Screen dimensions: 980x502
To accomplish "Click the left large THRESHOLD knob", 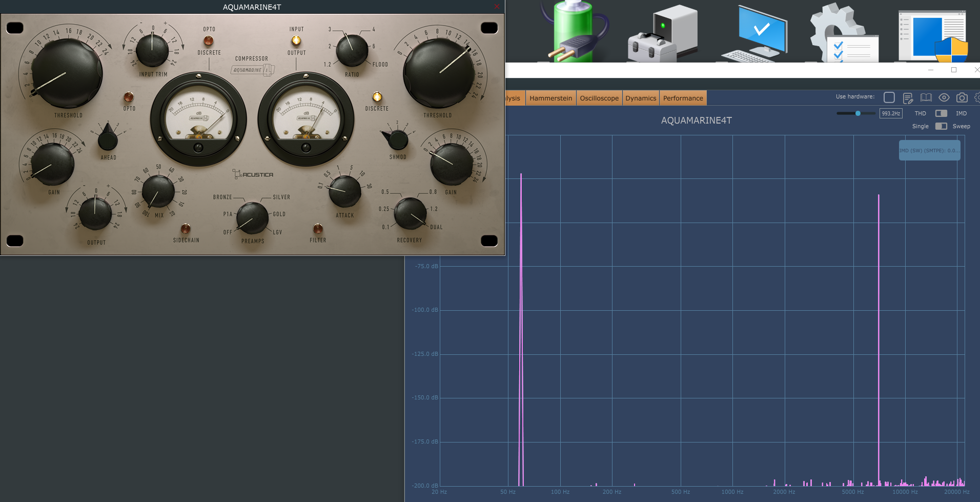I will (x=67, y=73).
